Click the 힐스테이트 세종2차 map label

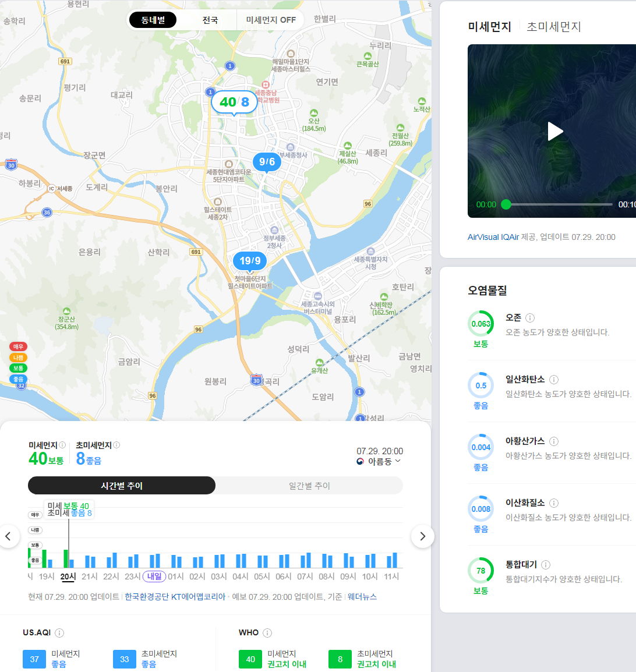[218, 213]
